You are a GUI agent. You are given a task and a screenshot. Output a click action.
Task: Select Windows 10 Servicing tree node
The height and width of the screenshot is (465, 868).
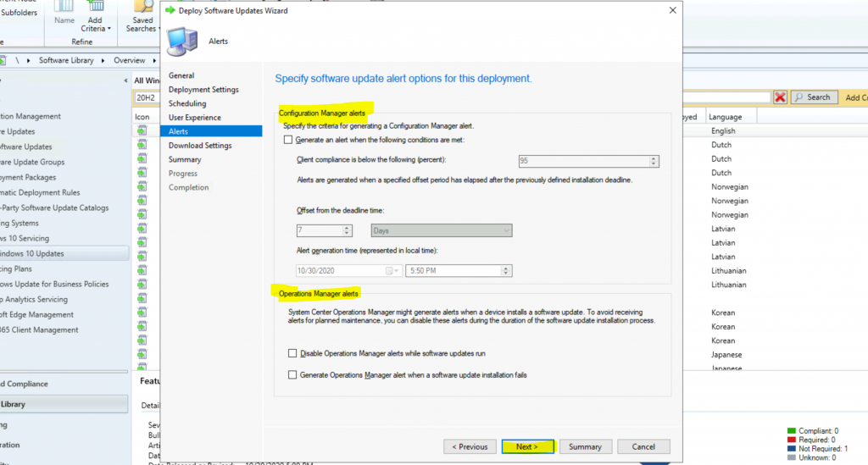click(25, 238)
